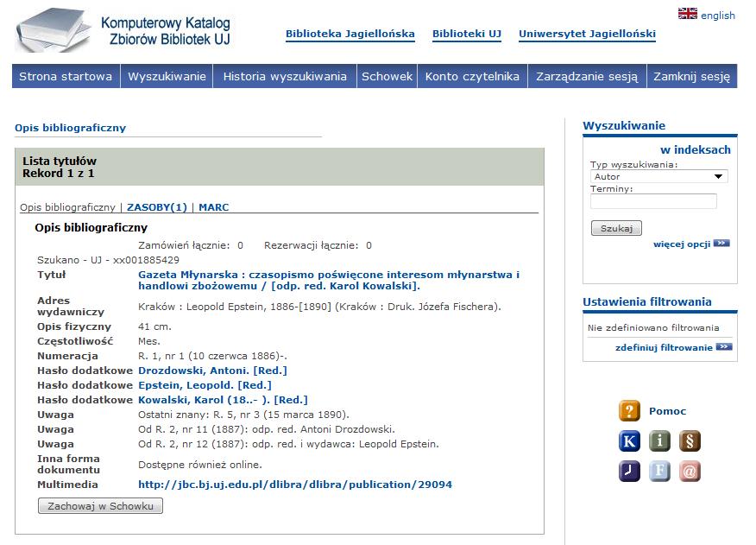
Task: Click the '41 cm.' physical description value
Action: pos(154,326)
